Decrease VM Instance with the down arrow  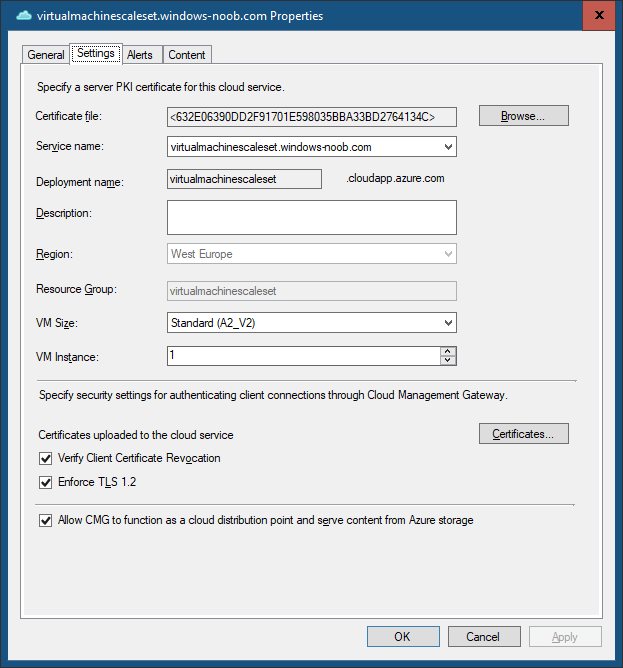[447, 360]
